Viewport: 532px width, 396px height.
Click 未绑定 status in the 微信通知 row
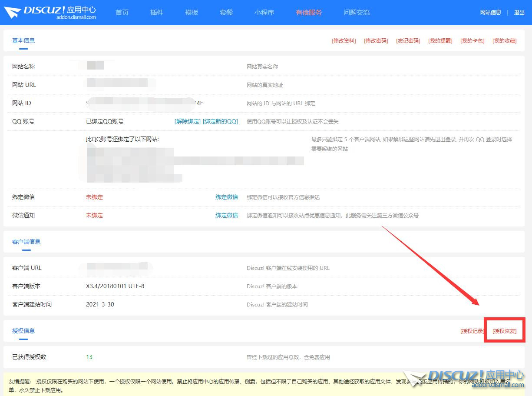click(94, 215)
